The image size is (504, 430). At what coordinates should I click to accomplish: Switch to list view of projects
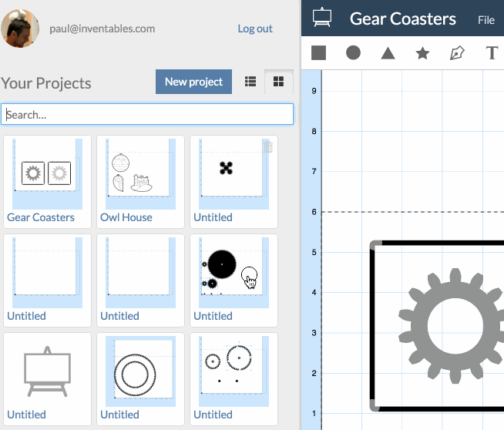tap(250, 82)
